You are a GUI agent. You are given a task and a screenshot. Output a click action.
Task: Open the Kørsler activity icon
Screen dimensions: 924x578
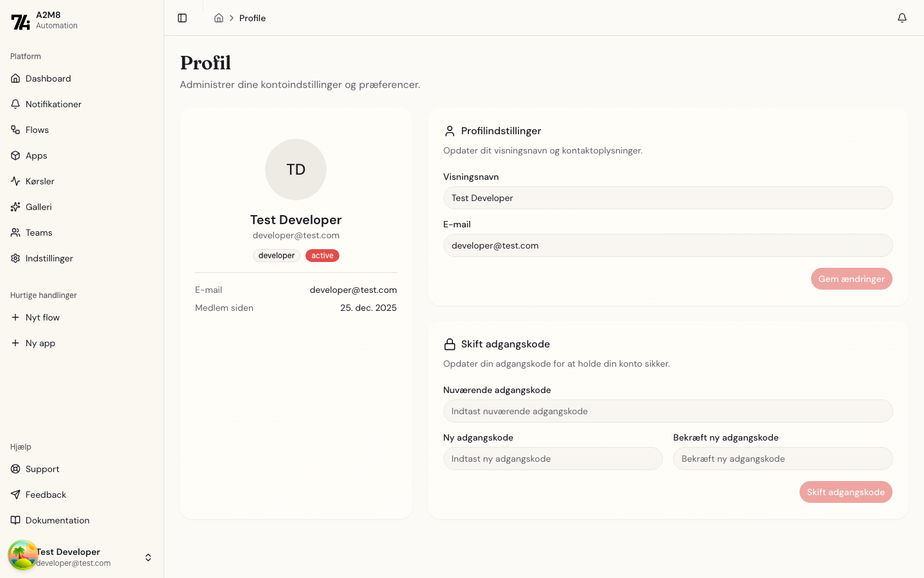[x=15, y=181]
